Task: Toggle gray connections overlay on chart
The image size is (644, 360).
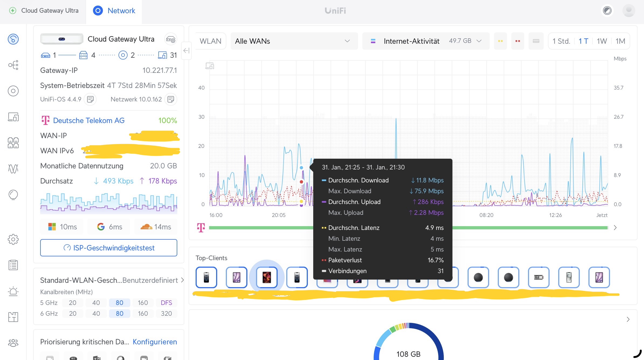Action: coord(536,41)
